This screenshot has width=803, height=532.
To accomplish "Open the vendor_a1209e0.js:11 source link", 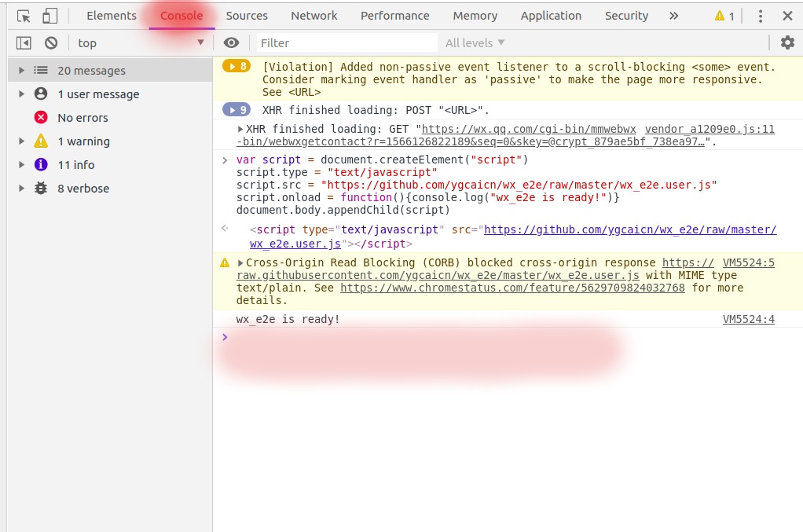I will pos(709,129).
